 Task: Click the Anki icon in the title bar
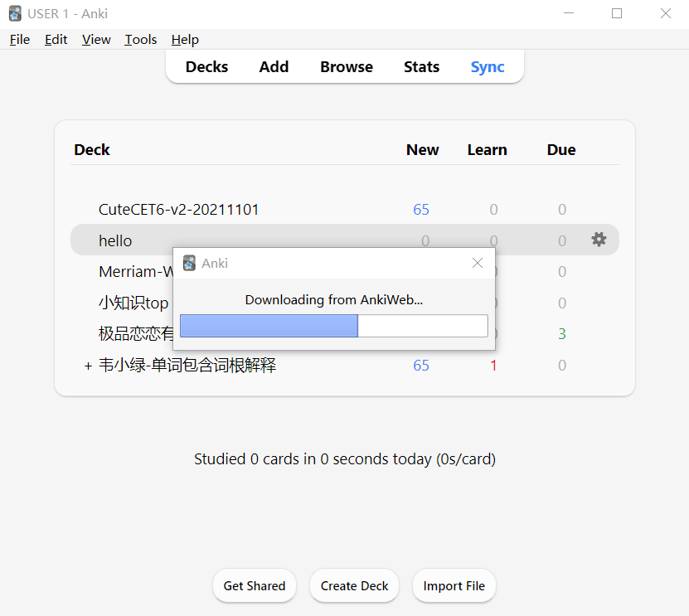[x=15, y=13]
